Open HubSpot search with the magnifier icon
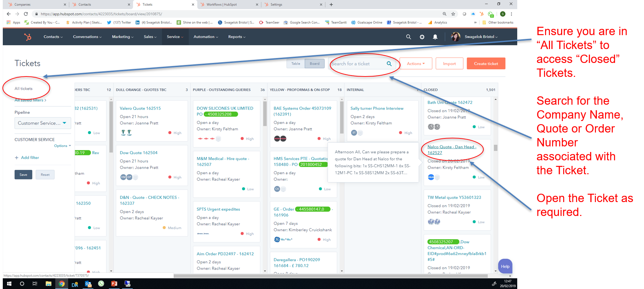This screenshot has width=644, height=289. 409,37
